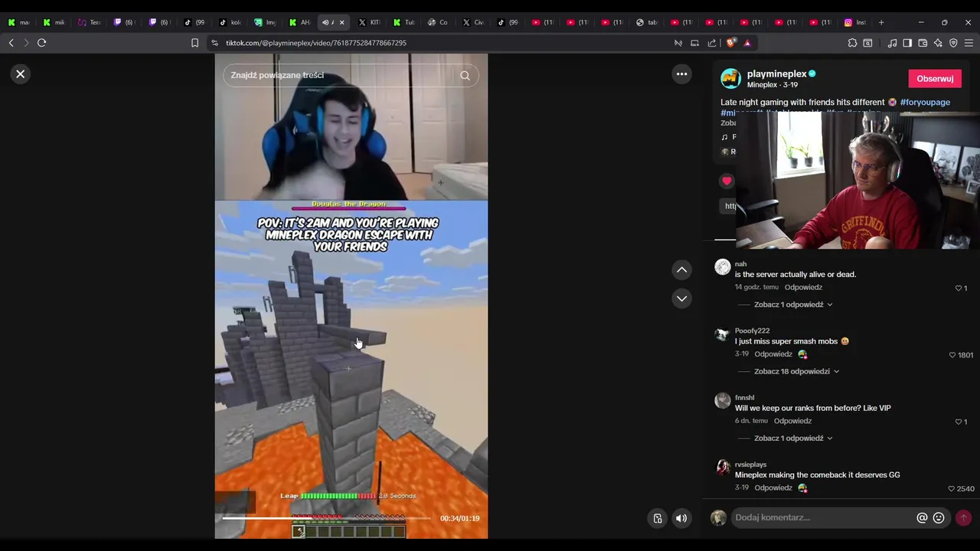The height and width of the screenshot is (551, 980).
Task: Open the playmineplex profile name link
Action: click(x=776, y=74)
